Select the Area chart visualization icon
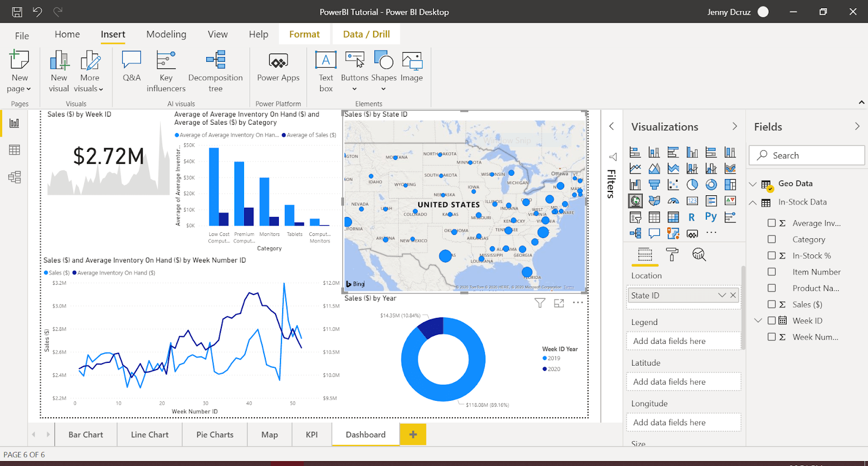868x466 pixels. pyautogui.click(x=654, y=169)
